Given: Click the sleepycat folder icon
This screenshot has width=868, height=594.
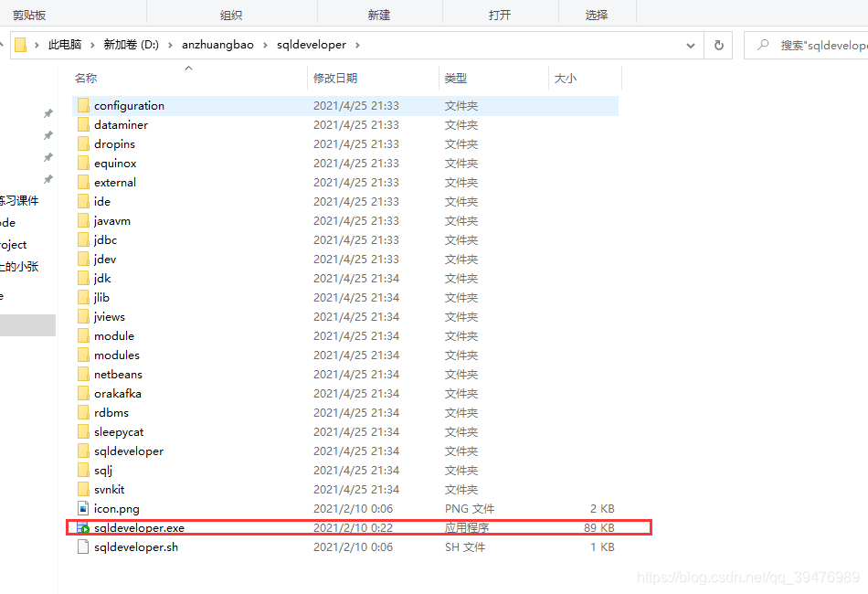Looking at the screenshot, I should pos(83,432).
